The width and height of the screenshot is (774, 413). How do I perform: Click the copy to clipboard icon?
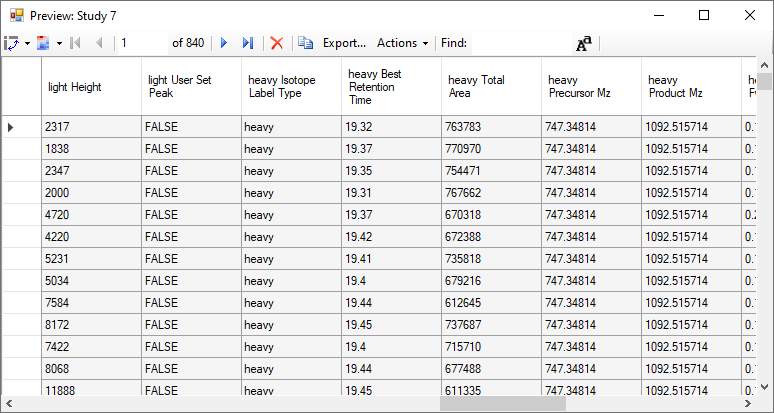tap(306, 43)
